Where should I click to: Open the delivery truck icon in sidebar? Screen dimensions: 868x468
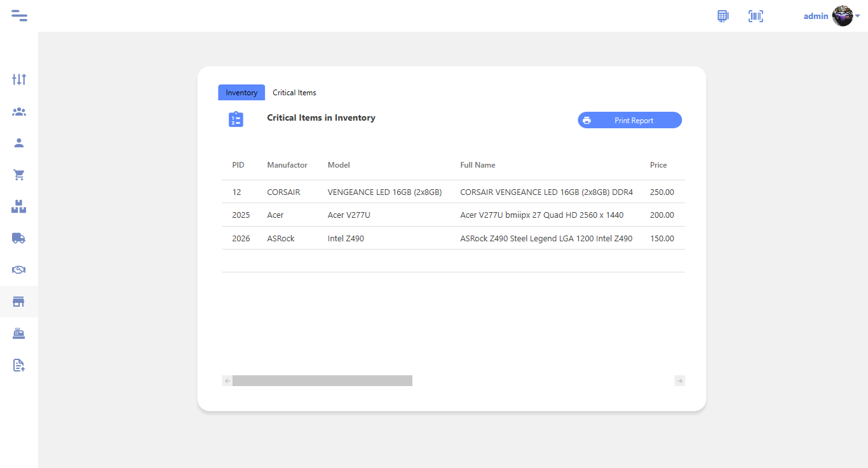[x=19, y=238]
